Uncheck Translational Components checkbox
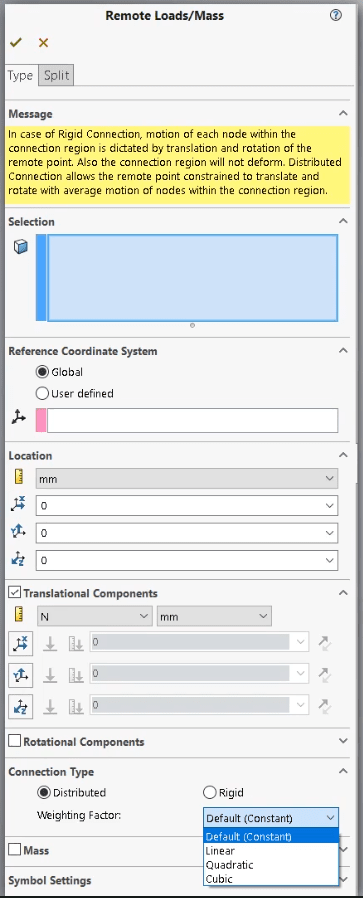Viewport: 363px width, 898px height. (x=15, y=592)
